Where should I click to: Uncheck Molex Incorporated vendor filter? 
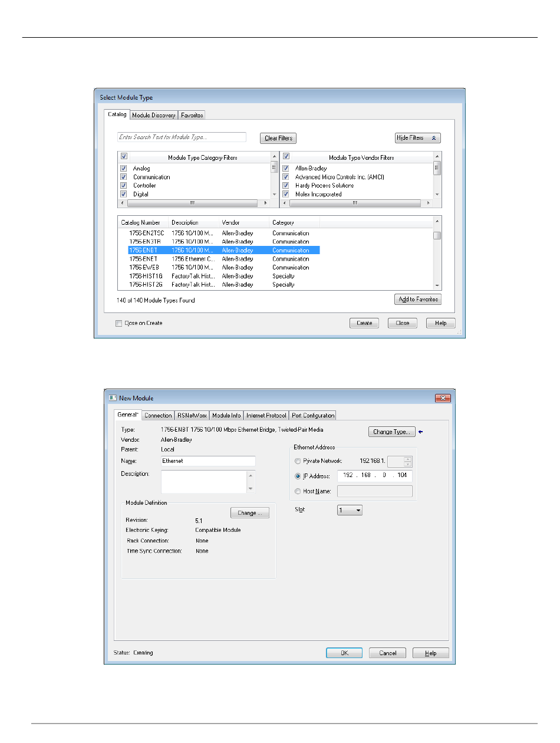click(286, 194)
